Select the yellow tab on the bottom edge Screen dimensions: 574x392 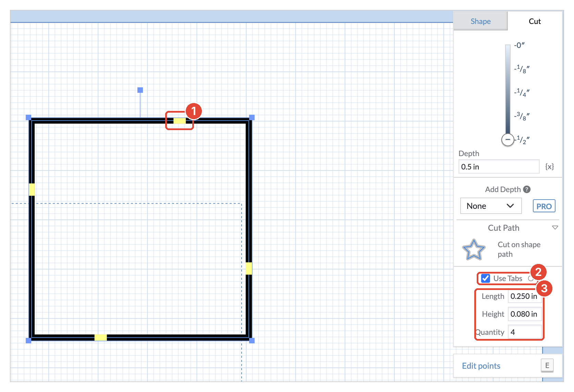click(x=100, y=338)
